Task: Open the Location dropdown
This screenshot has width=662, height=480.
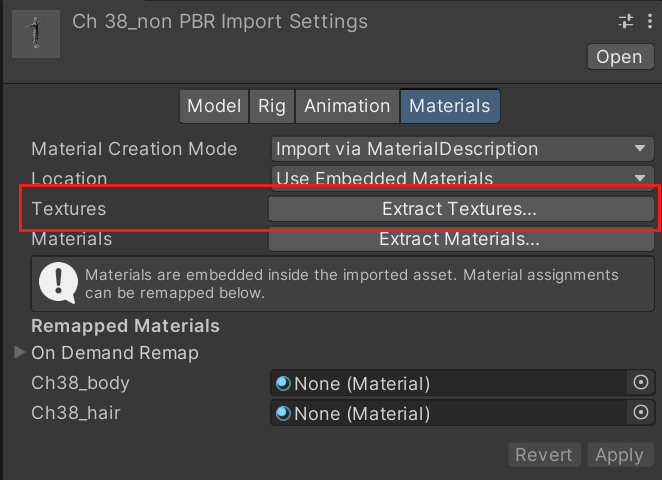Action: (462, 178)
